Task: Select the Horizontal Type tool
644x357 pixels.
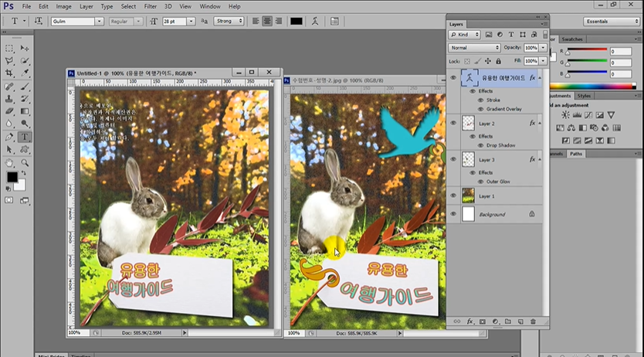Action: [25, 138]
